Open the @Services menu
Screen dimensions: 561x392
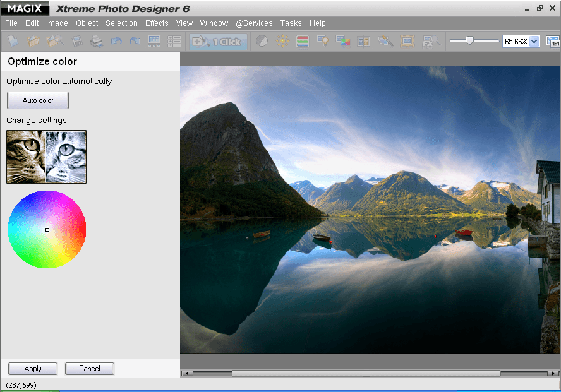point(254,23)
